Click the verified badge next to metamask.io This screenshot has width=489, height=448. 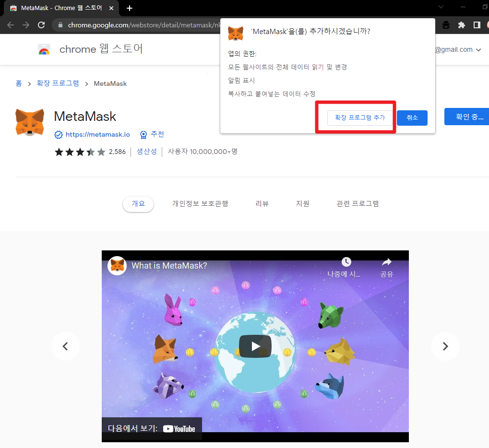point(59,135)
